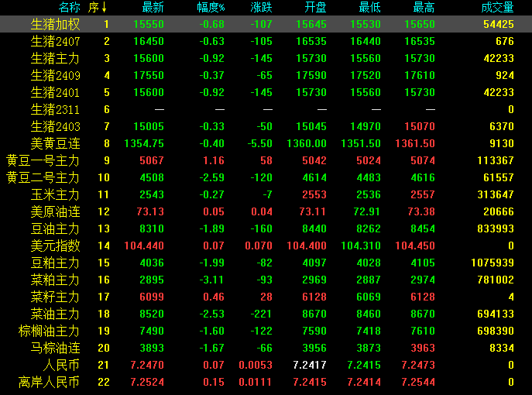Select the 生猪主力 contract name
Image resolution: width=532 pixels, height=395 pixels.
pos(55,58)
